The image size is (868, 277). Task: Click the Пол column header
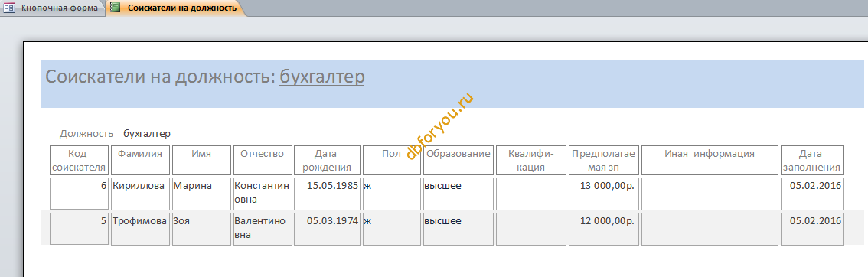click(392, 161)
